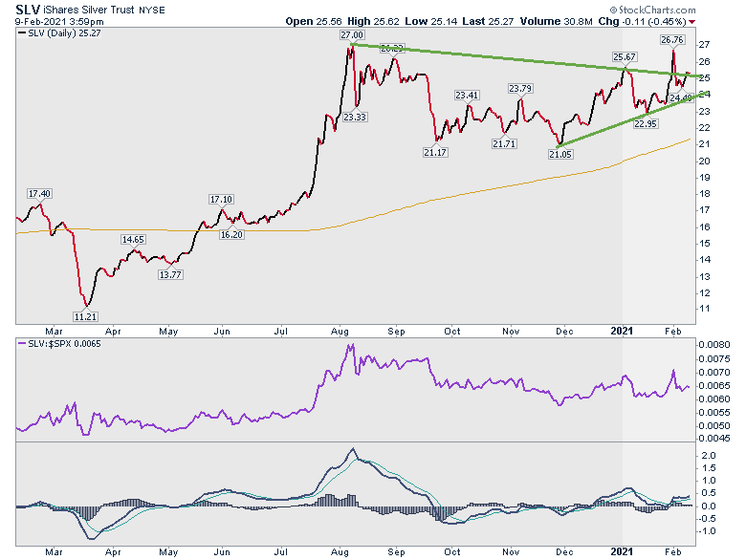This screenshot has width=746, height=560.
Task: Click the 11 price axis value
Action: pos(705,309)
